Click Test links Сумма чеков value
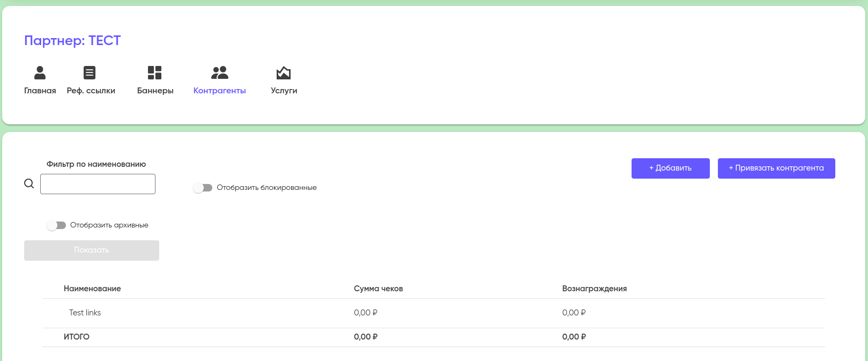868x361 pixels. tap(366, 313)
